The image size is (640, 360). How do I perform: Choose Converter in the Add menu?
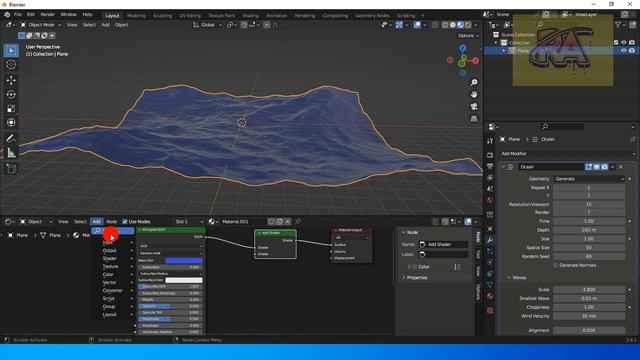(x=113, y=291)
